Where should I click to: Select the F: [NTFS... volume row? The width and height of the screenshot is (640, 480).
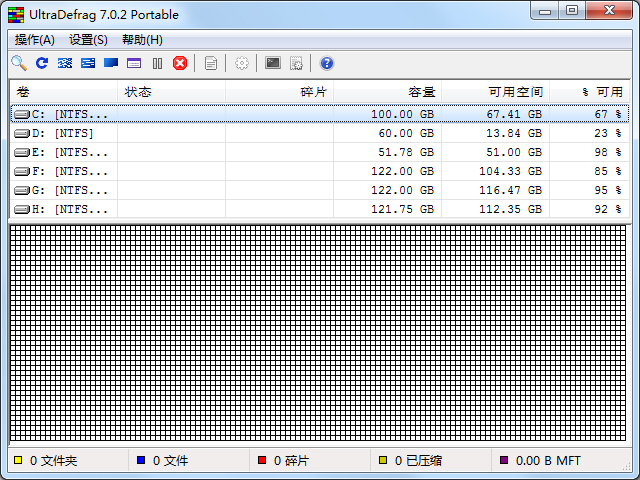point(320,171)
